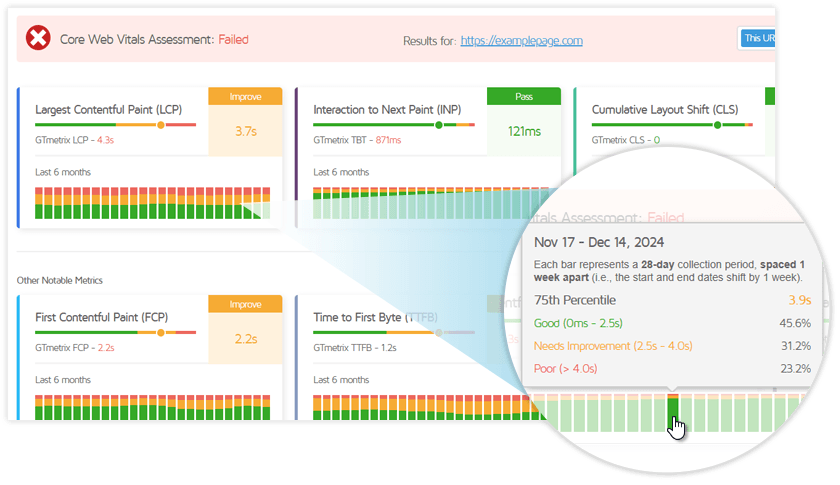Click the highlighted green bar under the cursor
The width and height of the screenshot is (840, 485).
tap(673, 412)
